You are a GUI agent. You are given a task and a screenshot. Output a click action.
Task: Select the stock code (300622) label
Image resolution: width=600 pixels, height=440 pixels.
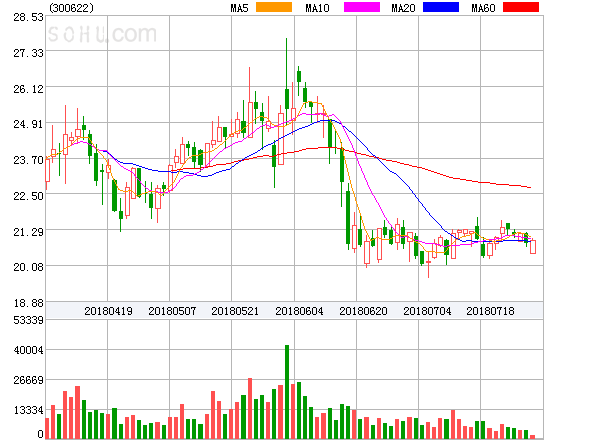[72, 8]
